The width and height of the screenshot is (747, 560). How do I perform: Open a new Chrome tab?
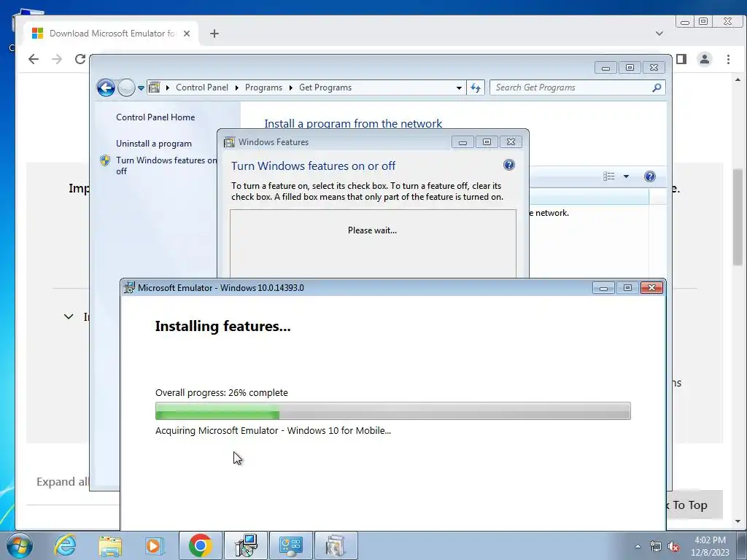(x=214, y=34)
